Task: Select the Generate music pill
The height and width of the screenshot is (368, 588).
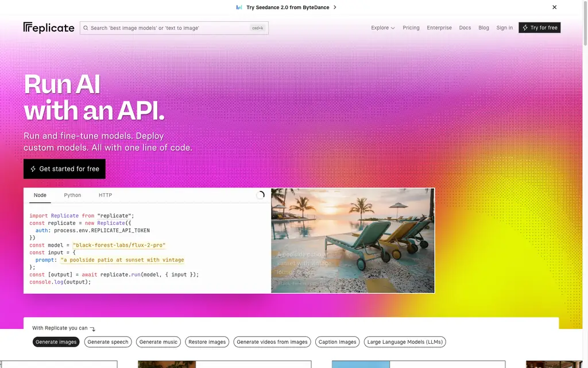Action: pos(158,342)
